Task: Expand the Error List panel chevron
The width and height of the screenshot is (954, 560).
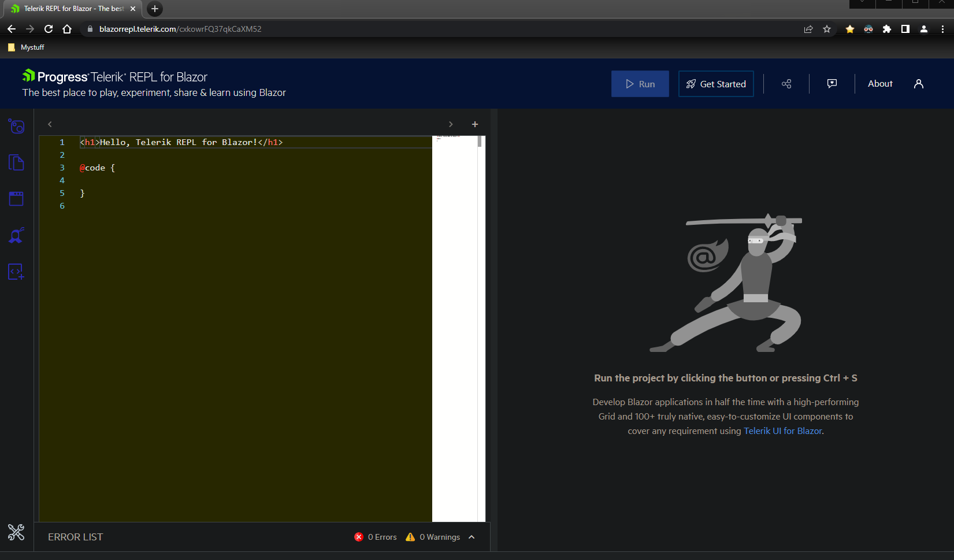Action: pyautogui.click(x=472, y=537)
